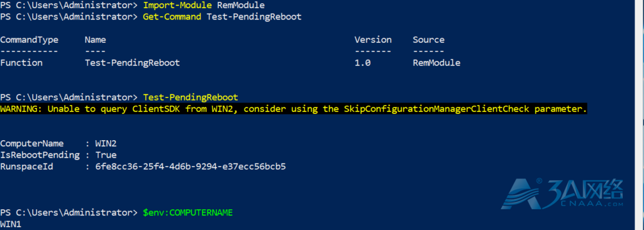Click the Name column header
The height and width of the screenshot is (230, 644).
(x=96, y=40)
